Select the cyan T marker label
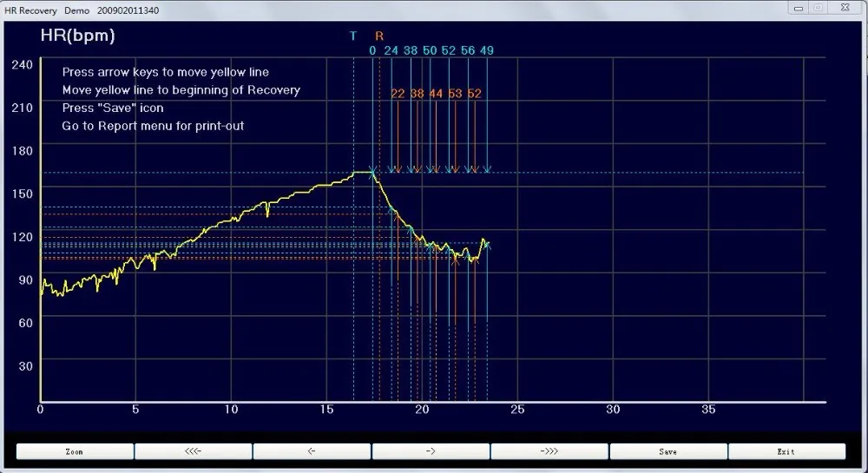The width and height of the screenshot is (868, 473). coord(353,36)
